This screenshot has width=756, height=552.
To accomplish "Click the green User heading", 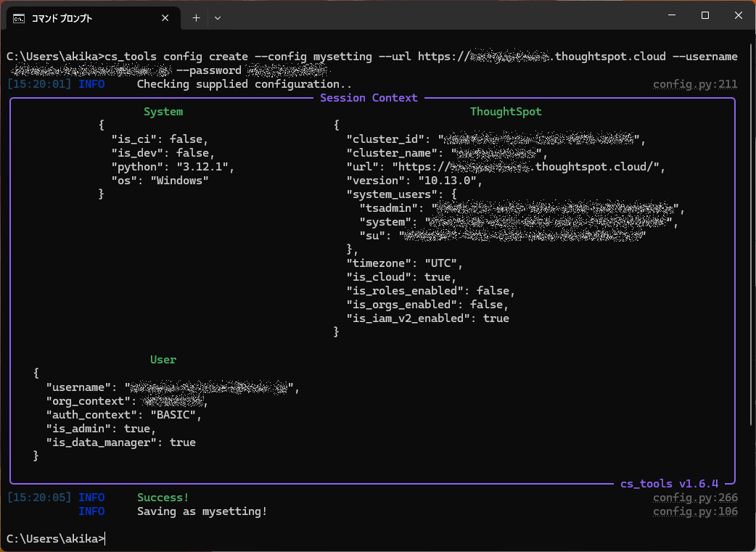I will click(163, 360).
